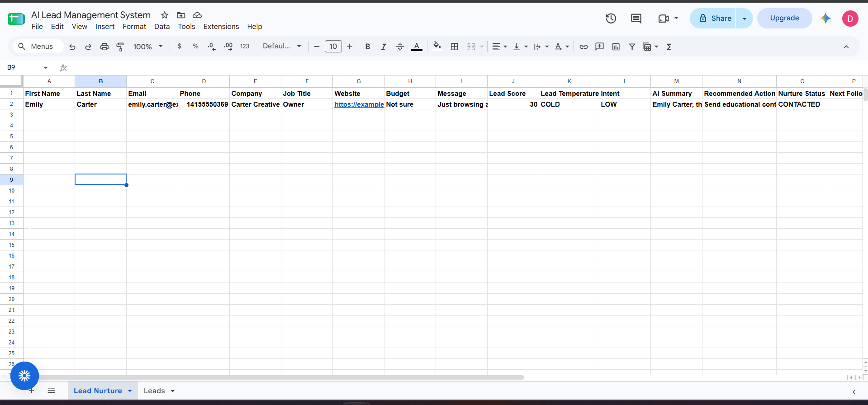Open the functions sigma icon
The width and height of the screenshot is (868, 405).
[x=669, y=47]
